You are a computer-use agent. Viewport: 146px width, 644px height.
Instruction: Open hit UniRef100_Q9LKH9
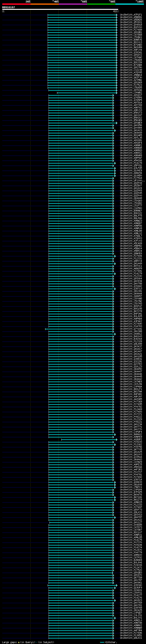click(131, 344)
